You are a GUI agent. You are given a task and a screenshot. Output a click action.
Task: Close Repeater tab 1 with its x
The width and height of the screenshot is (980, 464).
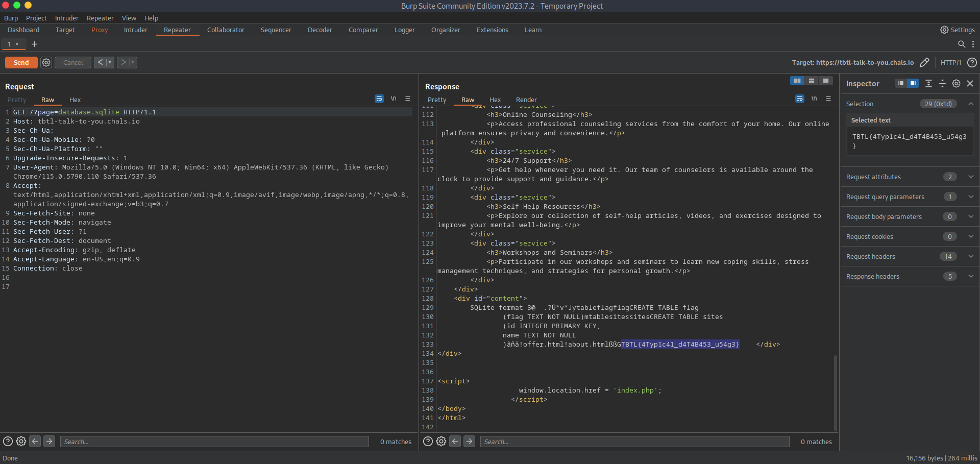pos(17,44)
